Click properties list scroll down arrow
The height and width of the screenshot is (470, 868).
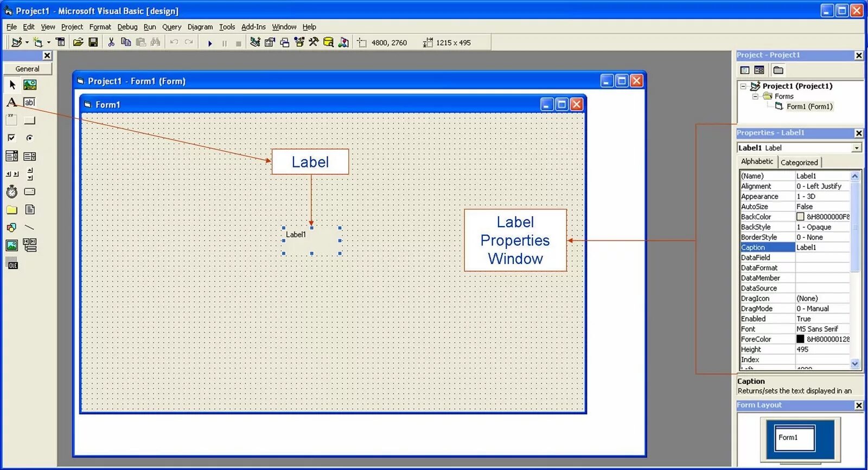click(855, 364)
